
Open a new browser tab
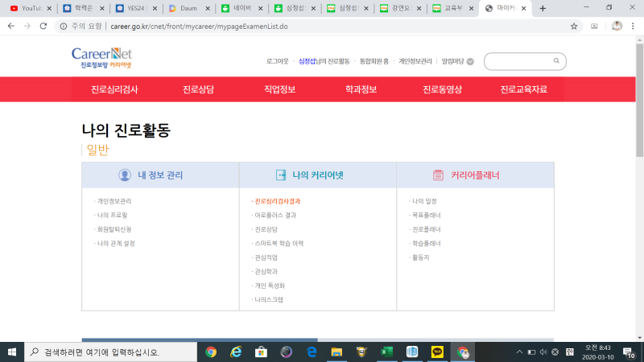[x=543, y=8]
